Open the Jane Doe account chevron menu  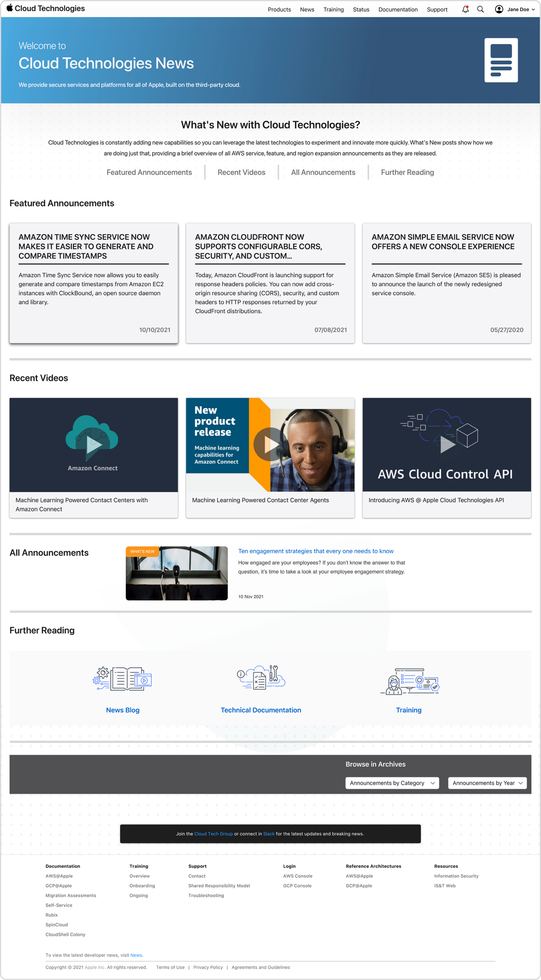(x=533, y=10)
